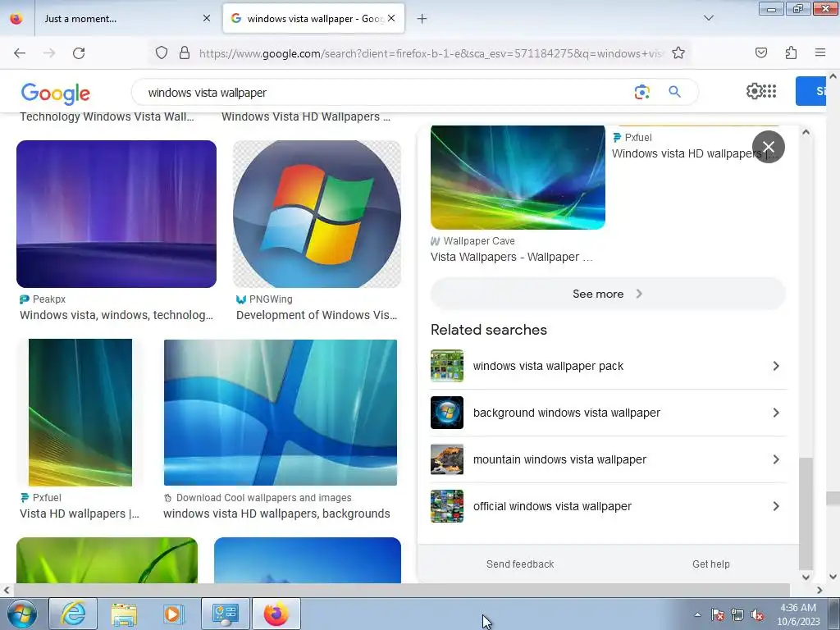
Task: Reload the current page
Action: tap(79, 53)
